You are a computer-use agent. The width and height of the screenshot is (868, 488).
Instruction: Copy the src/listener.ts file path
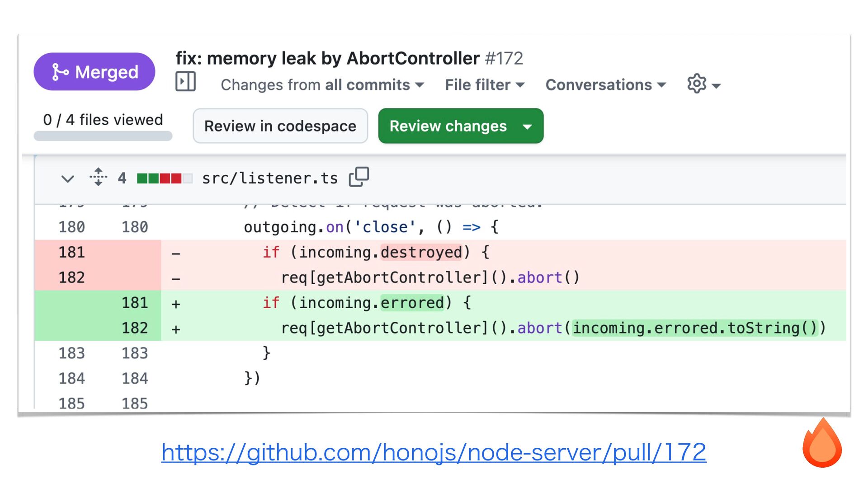359,177
